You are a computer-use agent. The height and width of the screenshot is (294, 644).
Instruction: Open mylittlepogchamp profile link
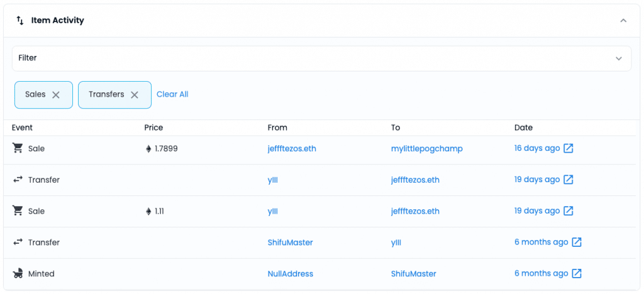pyautogui.click(x=426, y=148)
